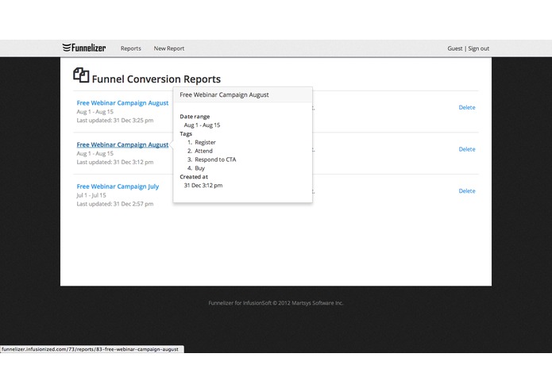Screen dimensions: 552x392
Task: Delete the Free Webinar Campaign July report
Action: [467, 191]
